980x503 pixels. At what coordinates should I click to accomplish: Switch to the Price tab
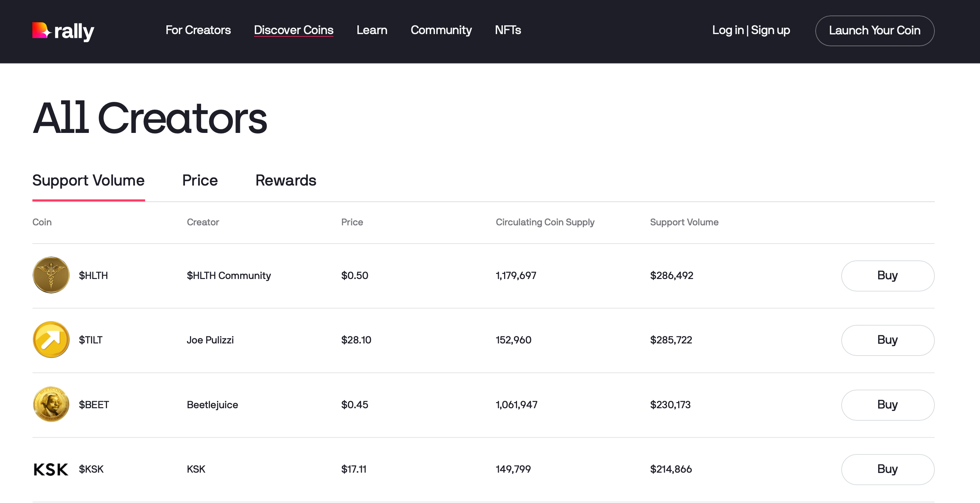[x=200, y=180]
